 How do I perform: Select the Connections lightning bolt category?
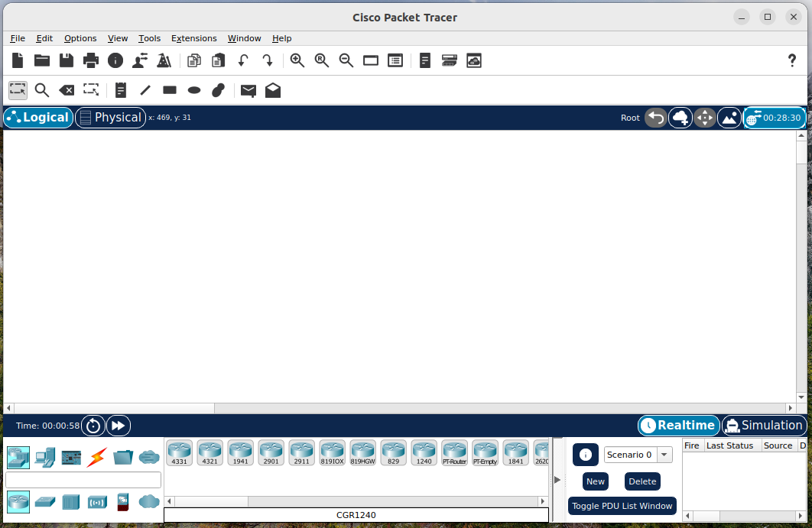pos(97,458)
